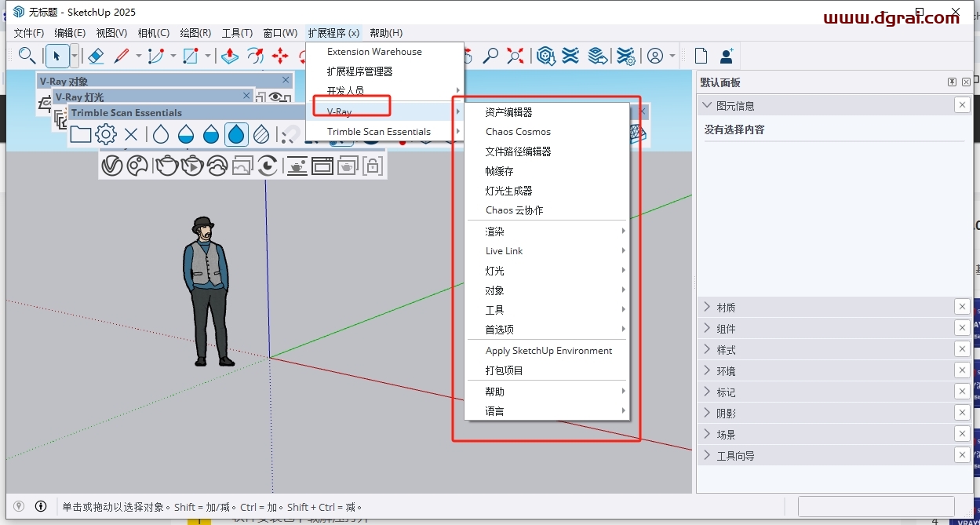Screen dimensions: 980x525
Task: Close the V-Ray 对象 toolbar
Action: click(x=286, y=81)
